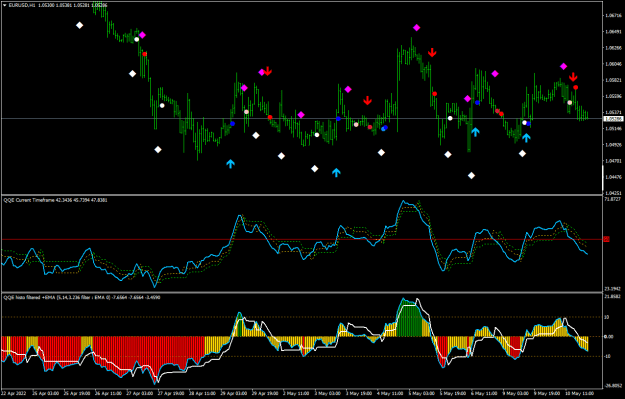
Task: Select the white diamond left of all price bars
Action: (80, 26)
